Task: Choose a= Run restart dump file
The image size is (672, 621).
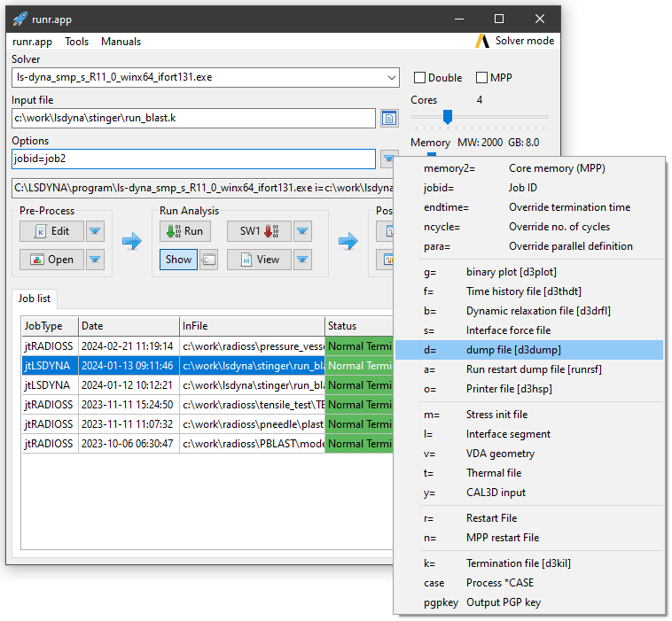Action: 529,369
